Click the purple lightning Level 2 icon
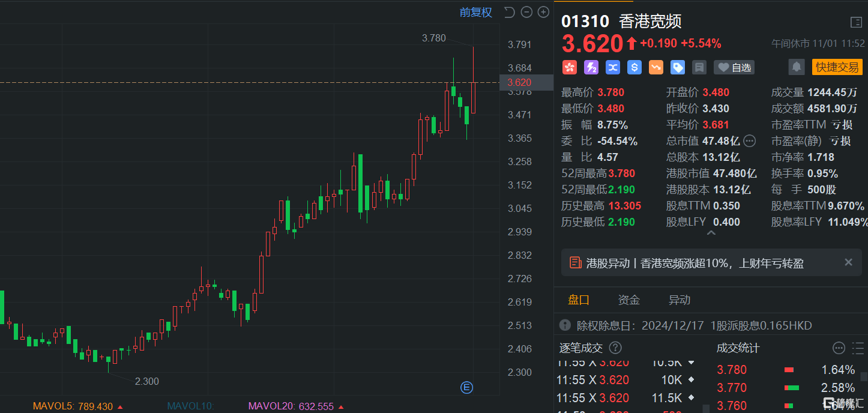 (591, 67)
